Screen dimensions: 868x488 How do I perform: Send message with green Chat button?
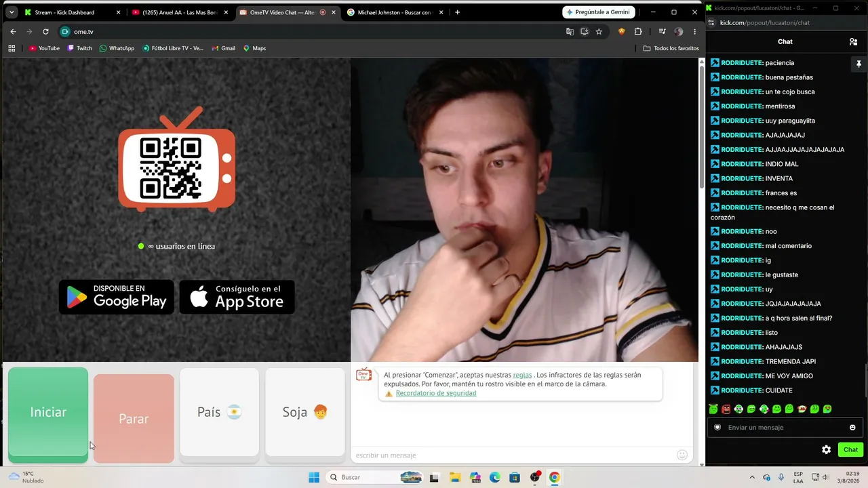click(x=851, y=449)
